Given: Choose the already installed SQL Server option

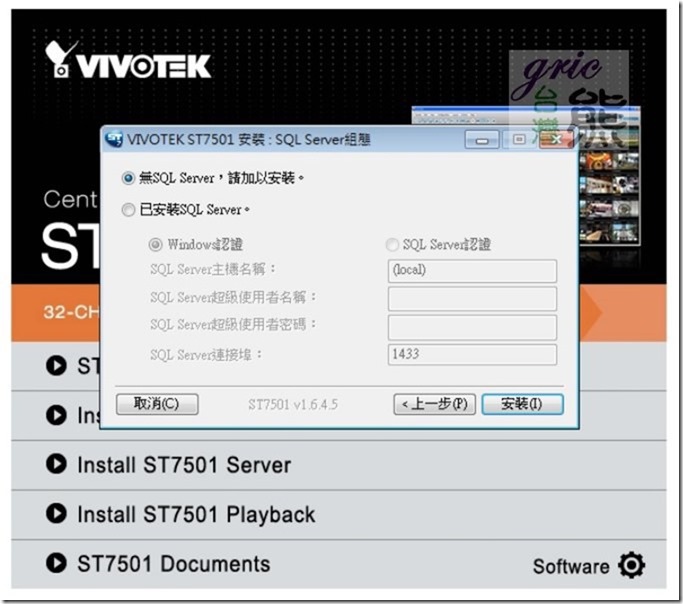Looking at the screenshot, I should (128, 210).
